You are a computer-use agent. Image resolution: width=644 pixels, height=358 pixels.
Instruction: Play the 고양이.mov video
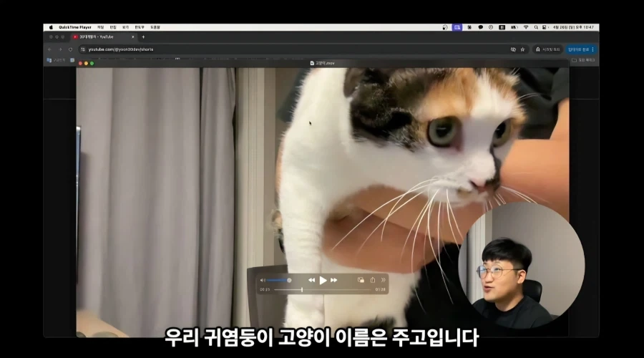coord(323,281)
